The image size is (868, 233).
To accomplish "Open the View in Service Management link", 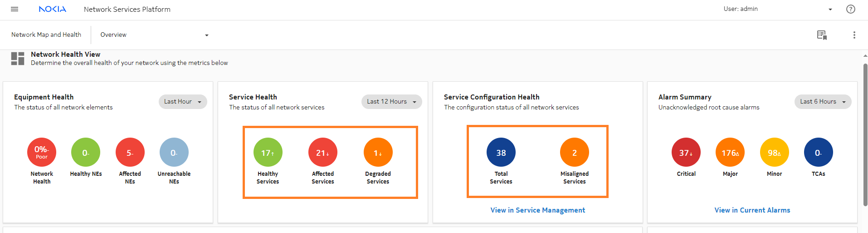I will pyautogui.click(x=537, y=210).
